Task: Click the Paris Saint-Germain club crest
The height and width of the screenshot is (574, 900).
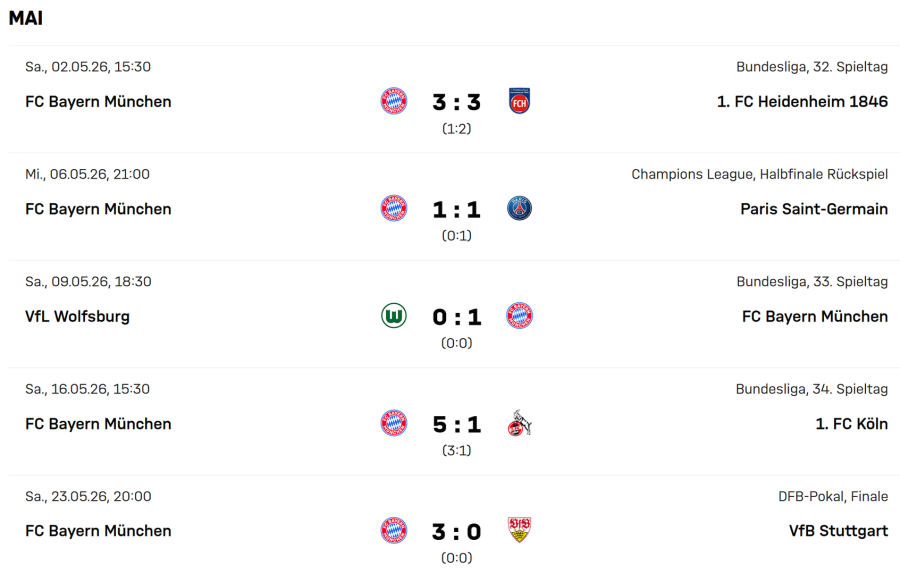Action: point(519,208)
